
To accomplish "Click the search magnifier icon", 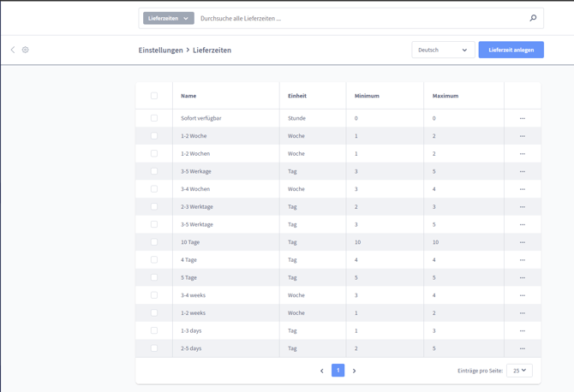I will 533,18.
